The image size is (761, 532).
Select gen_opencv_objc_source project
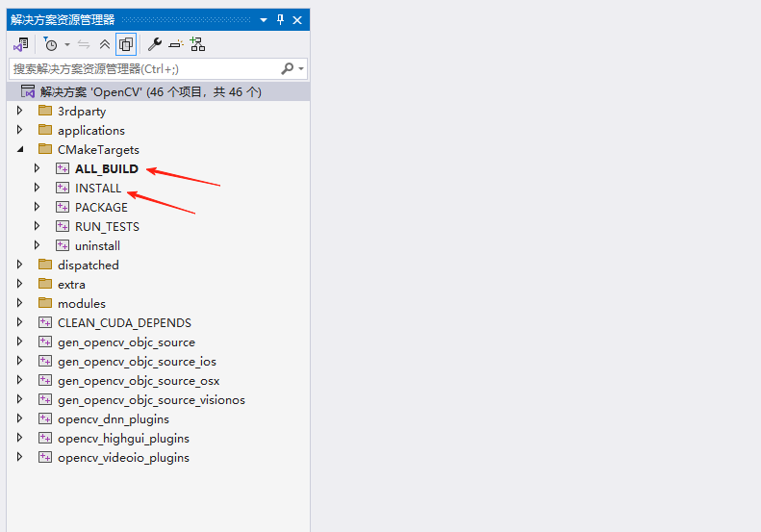(127, 342)
